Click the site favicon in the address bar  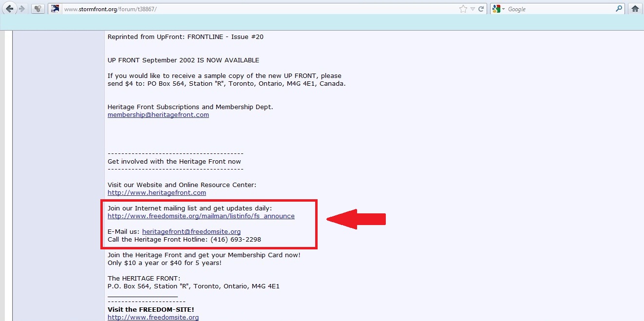(x=55, y=9)
